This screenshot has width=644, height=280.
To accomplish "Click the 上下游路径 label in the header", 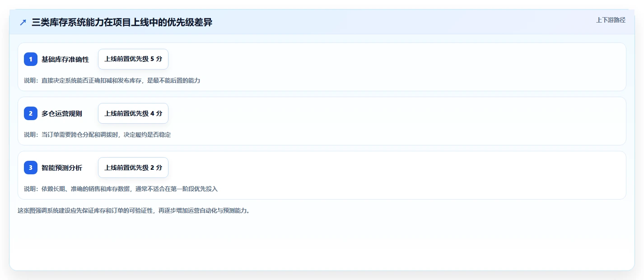I will (611, 20).
